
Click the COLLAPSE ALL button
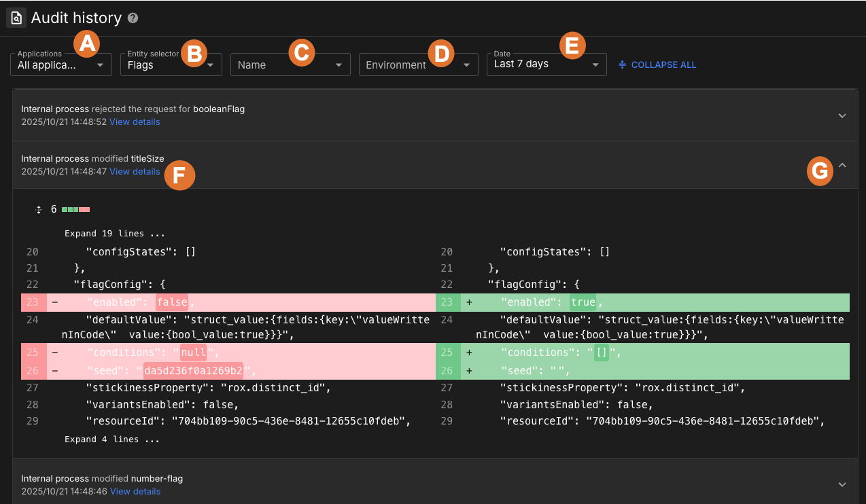(x=663, y=65)
